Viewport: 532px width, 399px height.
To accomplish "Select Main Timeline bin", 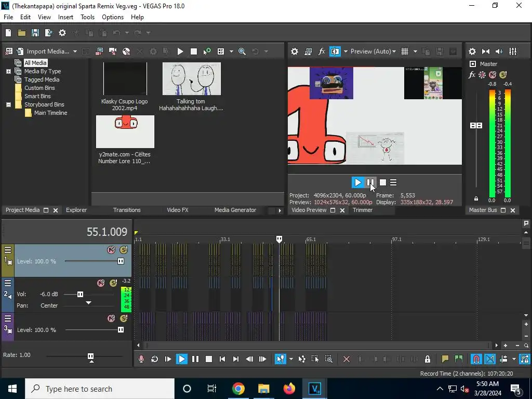I will pyautogui.click(x=50, y=113).
